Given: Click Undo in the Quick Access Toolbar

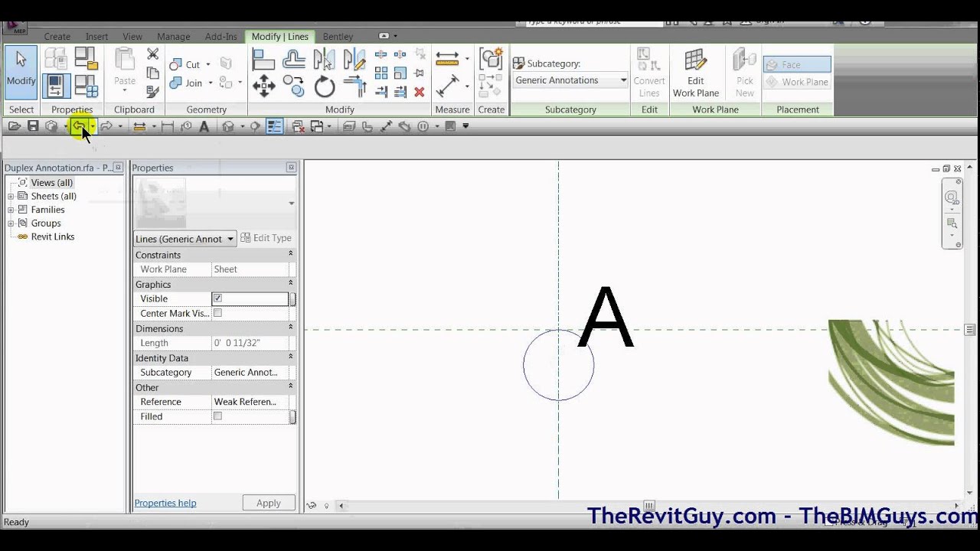Looking at the screenshot, I should point(80,126).
